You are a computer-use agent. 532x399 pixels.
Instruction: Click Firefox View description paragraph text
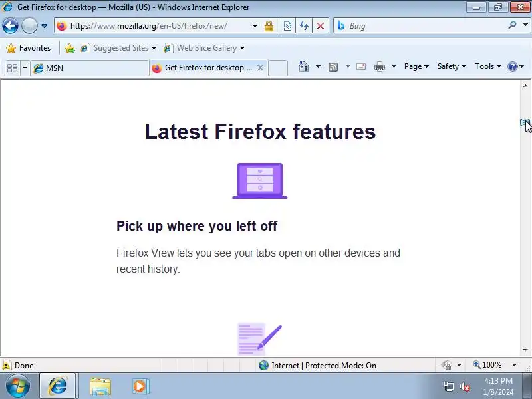click(258, 261)
